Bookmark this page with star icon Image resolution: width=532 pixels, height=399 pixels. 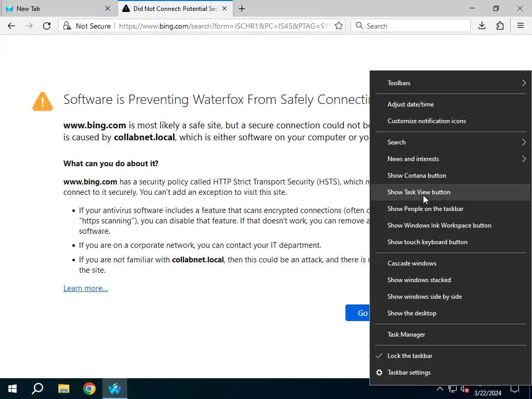click(338, 26)
